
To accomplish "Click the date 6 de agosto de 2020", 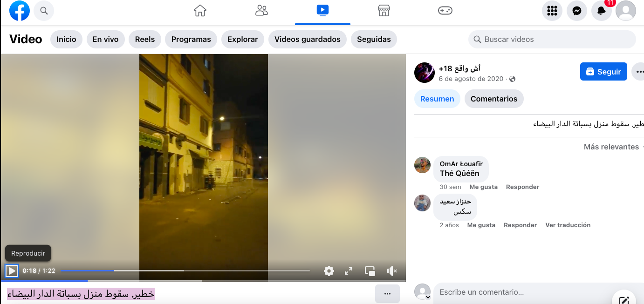I will click(471, 79).
